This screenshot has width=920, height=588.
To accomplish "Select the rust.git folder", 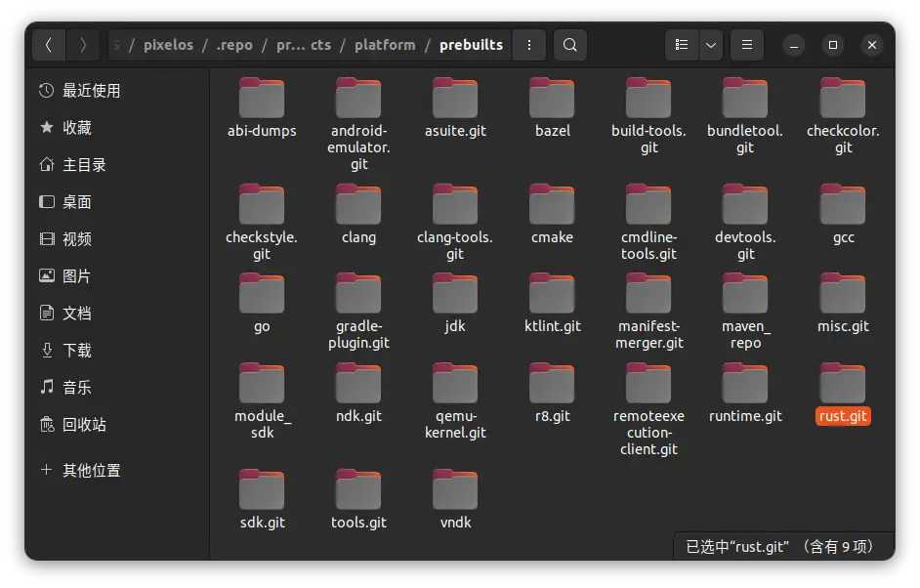I will tap(843, 392).
